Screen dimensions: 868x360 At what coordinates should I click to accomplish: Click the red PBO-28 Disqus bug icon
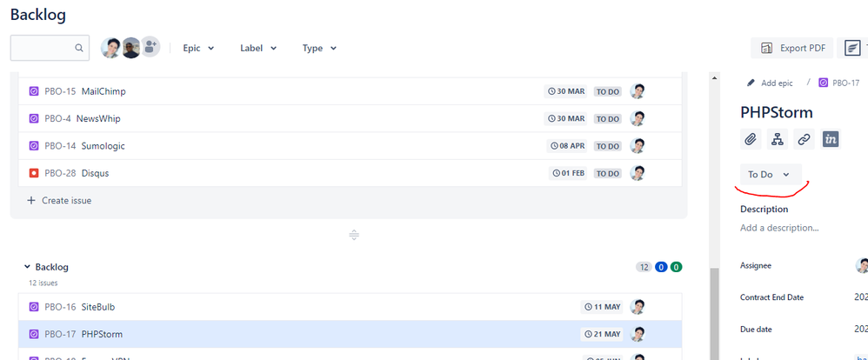34,173
